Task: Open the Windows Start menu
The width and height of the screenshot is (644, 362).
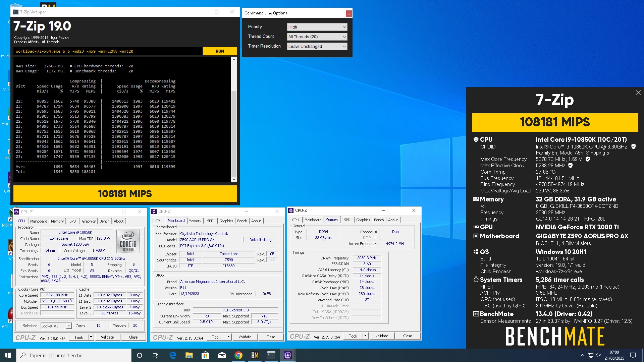Action: [8, 355]
